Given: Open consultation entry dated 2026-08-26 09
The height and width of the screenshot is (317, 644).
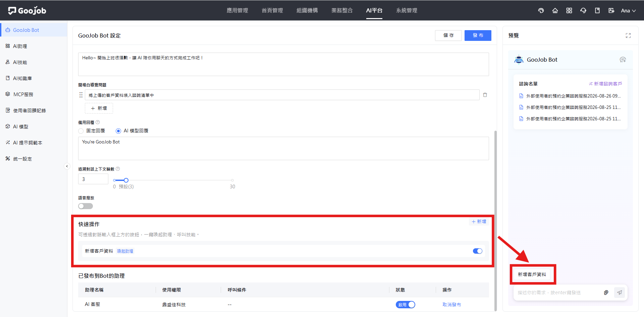Looking at the screenshot, I should click(x=570, y=96).
